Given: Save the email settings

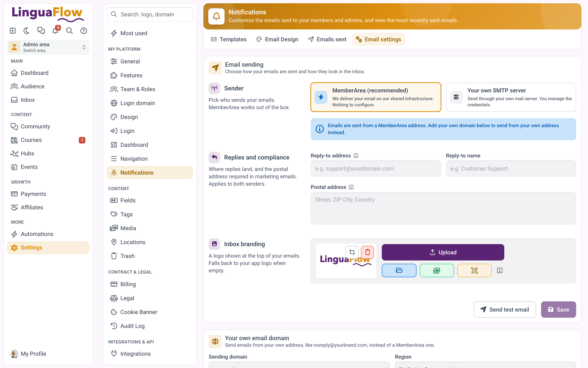Looking at the screenshot, I should click(x=558, y=310).
